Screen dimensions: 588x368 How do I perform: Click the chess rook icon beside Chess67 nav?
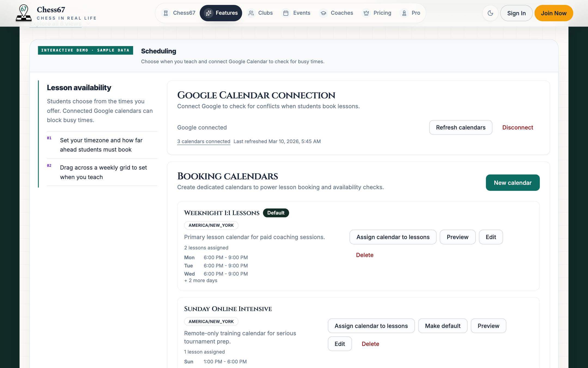(166, 13)
